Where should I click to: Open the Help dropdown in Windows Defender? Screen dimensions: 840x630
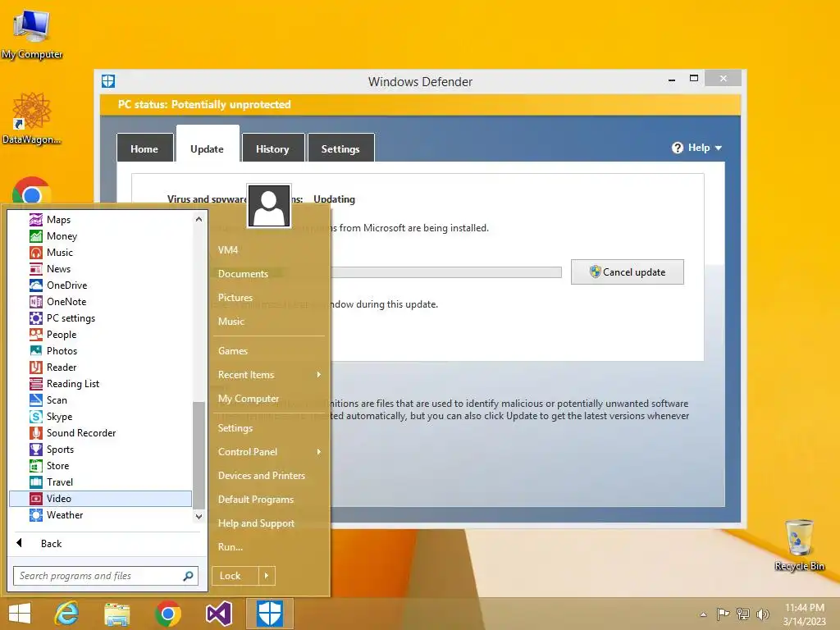[697, 148]
